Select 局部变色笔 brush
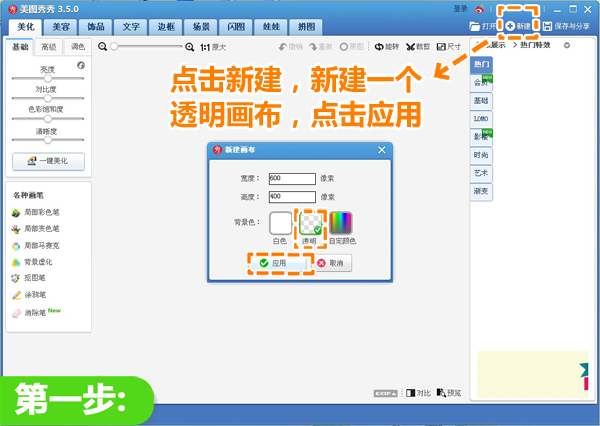Image resolution: width=600 pixels, height=426 pixels. click(36, 229)
